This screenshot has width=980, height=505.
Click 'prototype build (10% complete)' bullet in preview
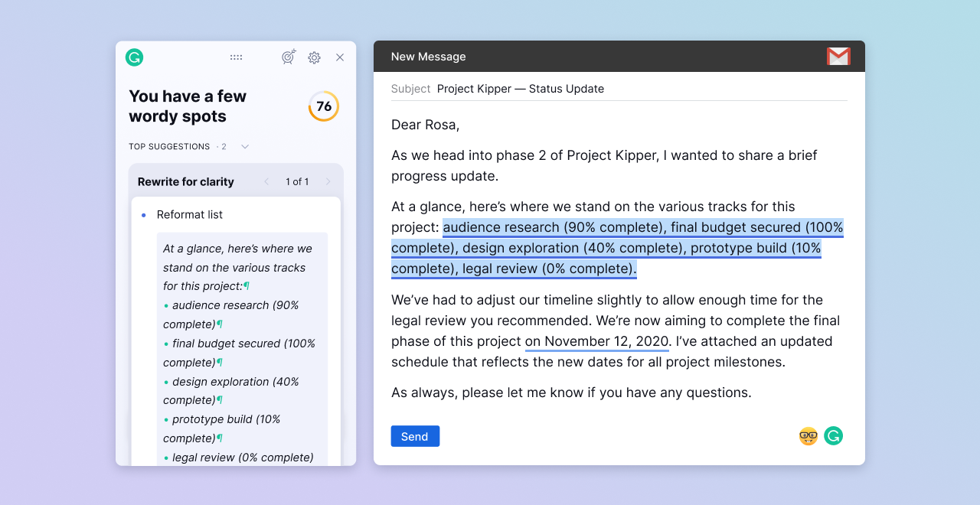pyautogui.click(x=222, y=428)
